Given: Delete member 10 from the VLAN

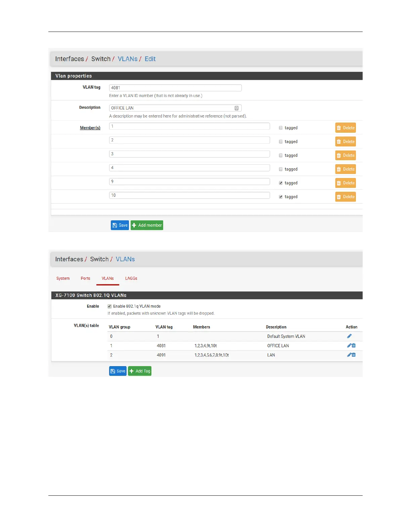Looking at the screenshot, I should click(346, 197).
